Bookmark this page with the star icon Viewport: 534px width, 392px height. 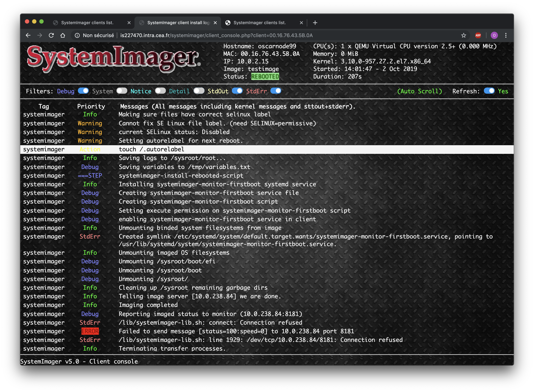pos(464,35)
